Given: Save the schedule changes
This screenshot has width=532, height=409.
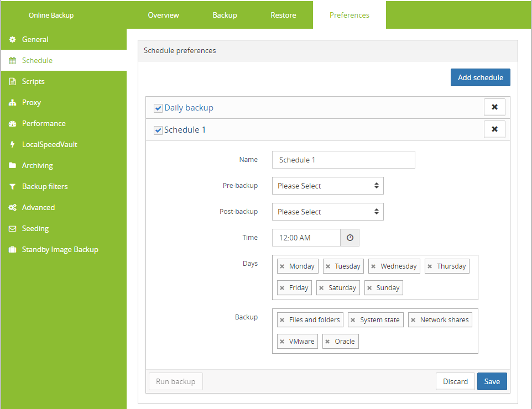Looking at the screenshot, I should [x=492, y=381].
